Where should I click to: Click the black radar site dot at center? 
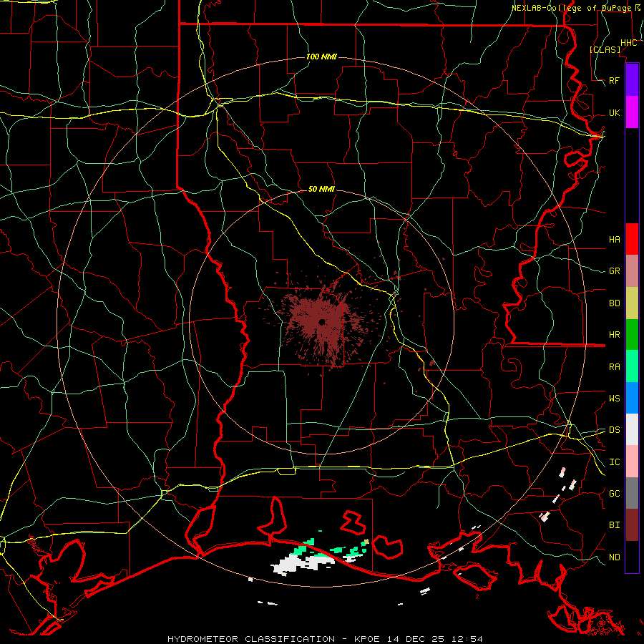[321, 322]
